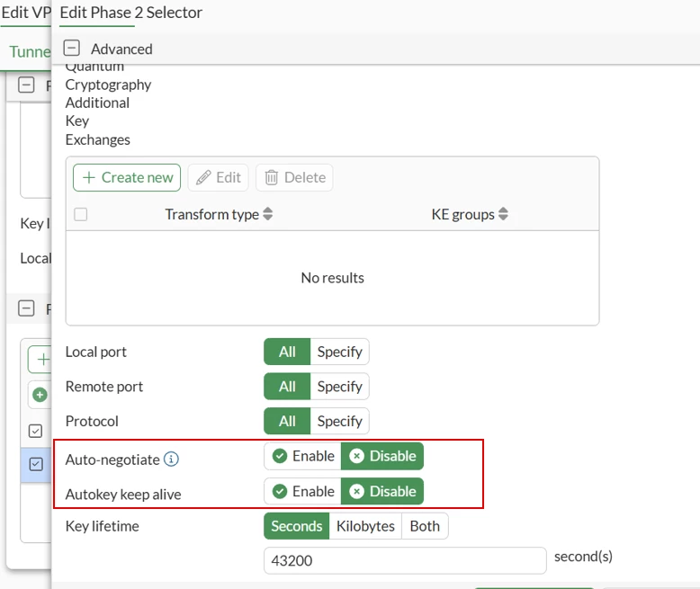Click Create new key exchange button
This screenshot has height=589, width=700.
pyautogui.click(x=127, y=177)
